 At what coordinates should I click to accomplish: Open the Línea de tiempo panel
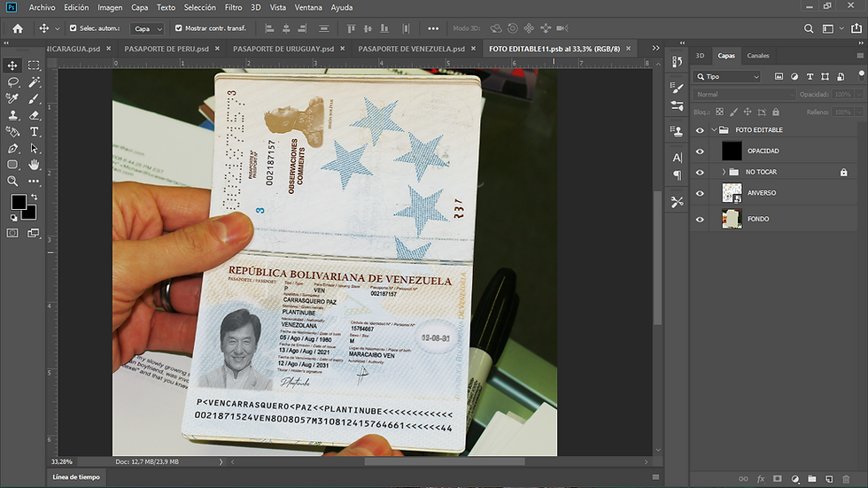[x=76, y=477]
